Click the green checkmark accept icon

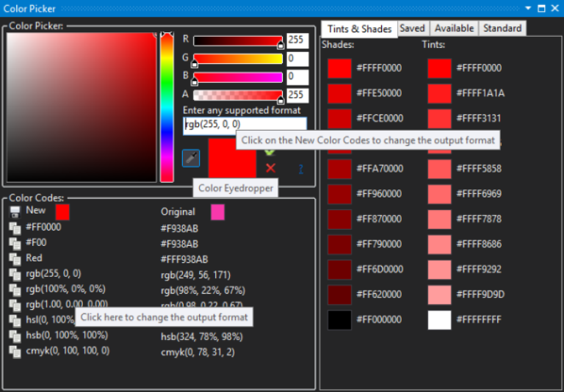(x=270, y=152)
